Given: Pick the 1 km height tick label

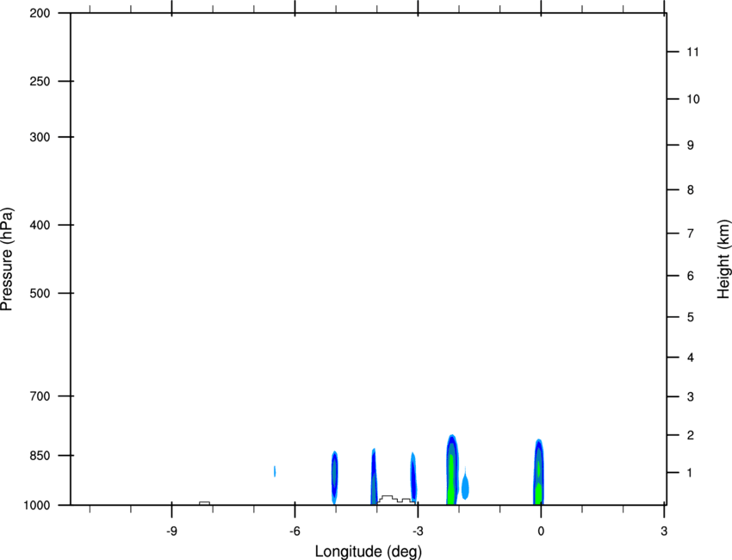Looking at the screenshot, I should pos(690,473).
